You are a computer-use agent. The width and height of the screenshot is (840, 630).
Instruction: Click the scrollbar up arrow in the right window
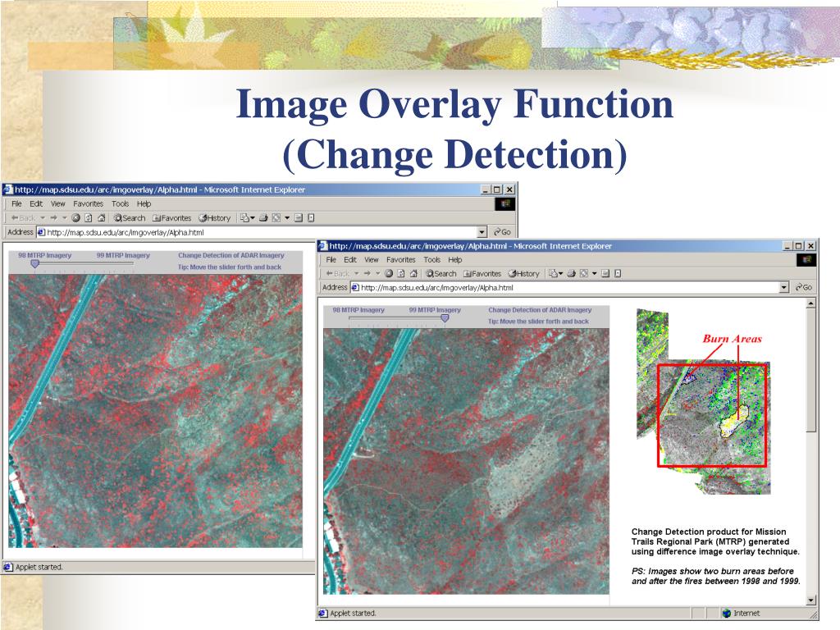pos(810,304)
